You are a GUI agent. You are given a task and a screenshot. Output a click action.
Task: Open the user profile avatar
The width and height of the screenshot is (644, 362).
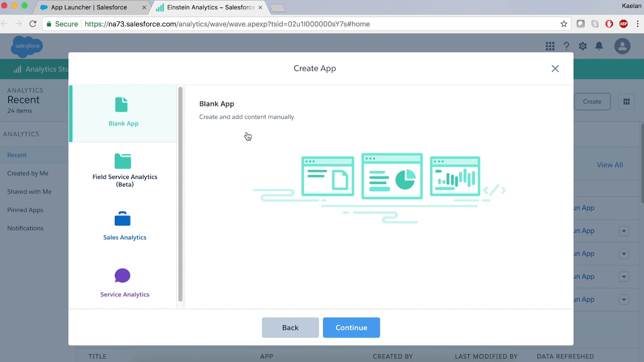[622, 46]
